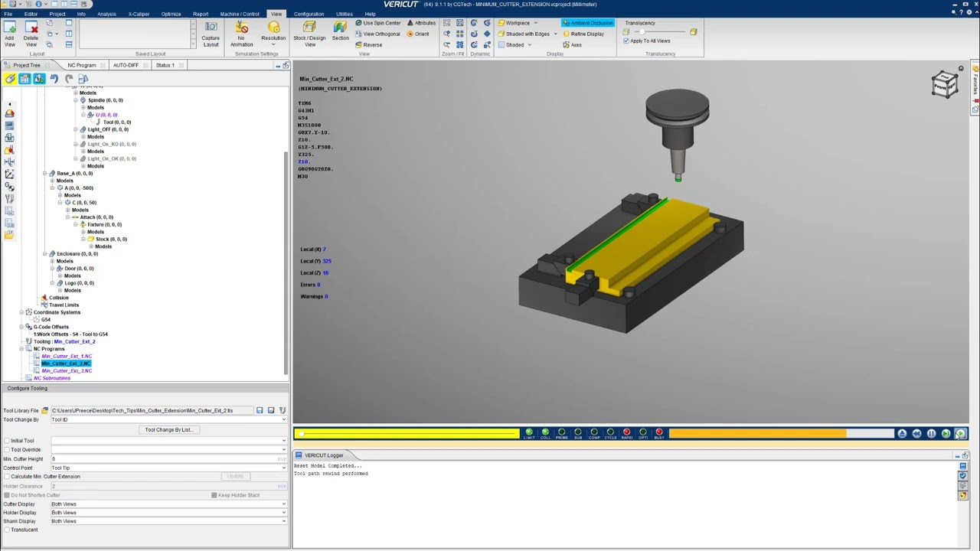This screenshot has height=551, width=980.
Task: Open the Machine / Control tab
Action: tap(240, 14)
